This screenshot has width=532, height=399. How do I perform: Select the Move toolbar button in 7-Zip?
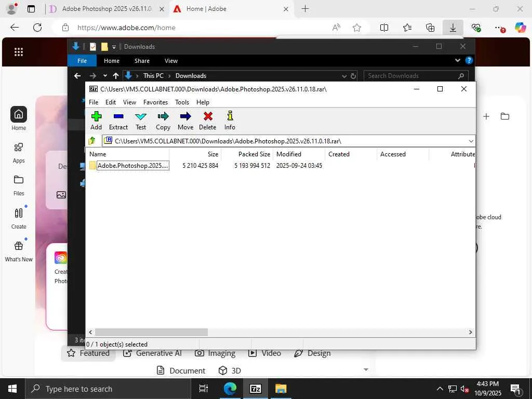185,121
